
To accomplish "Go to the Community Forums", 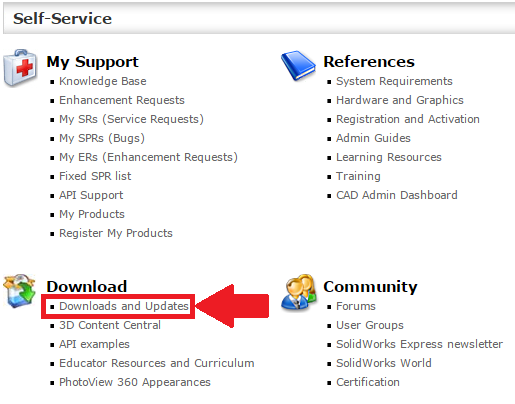I will tap(356, 306).
